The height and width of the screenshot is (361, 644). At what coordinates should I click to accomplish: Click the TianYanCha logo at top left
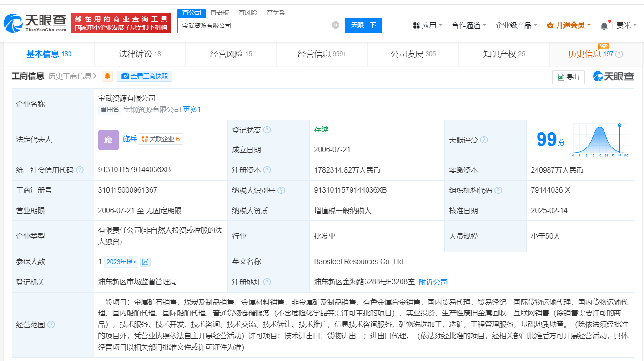point(35,23)
